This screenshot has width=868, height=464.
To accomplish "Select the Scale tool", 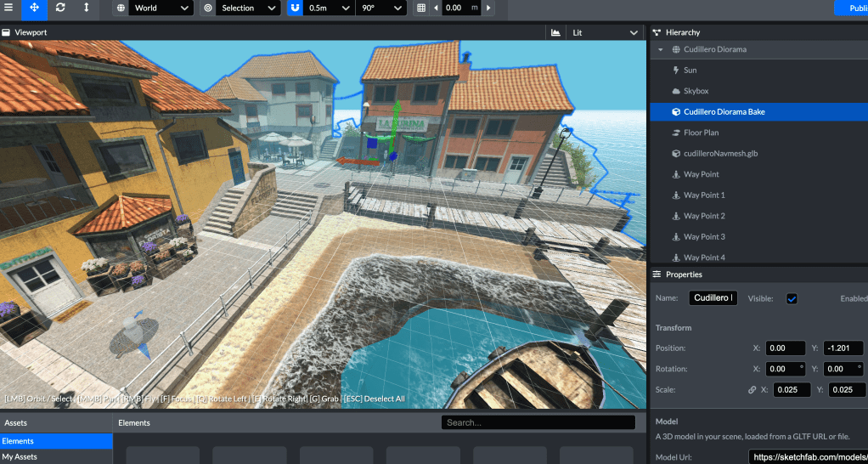I will click(x=86, y=8).
